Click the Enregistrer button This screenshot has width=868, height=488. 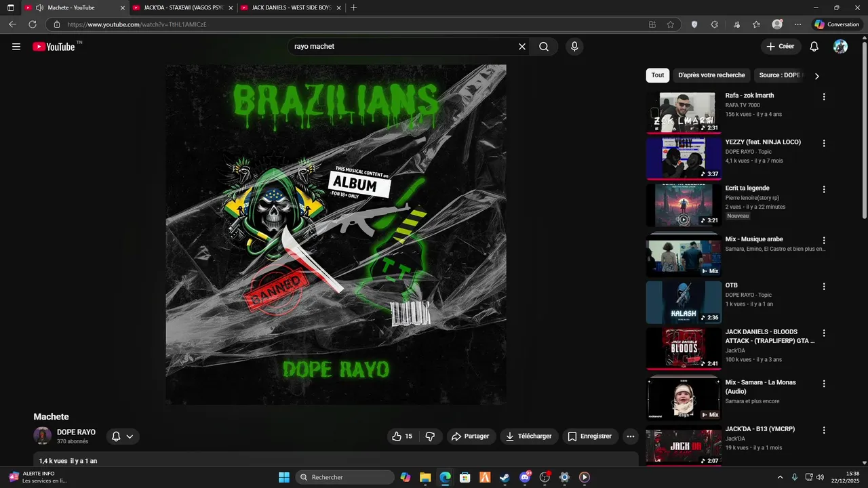pos(589,436)
